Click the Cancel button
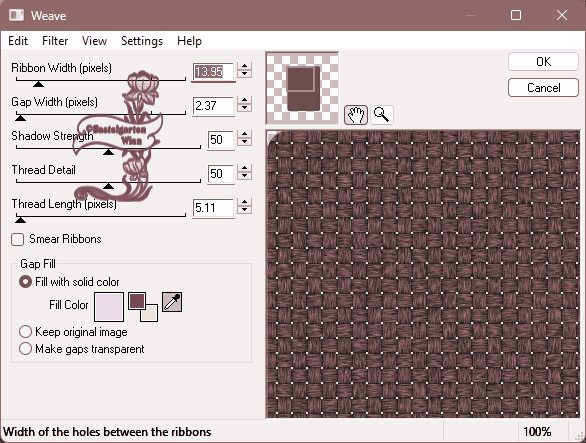Image resolution: width=586 pixels, height=443 pixels. [x=543, y=88]
